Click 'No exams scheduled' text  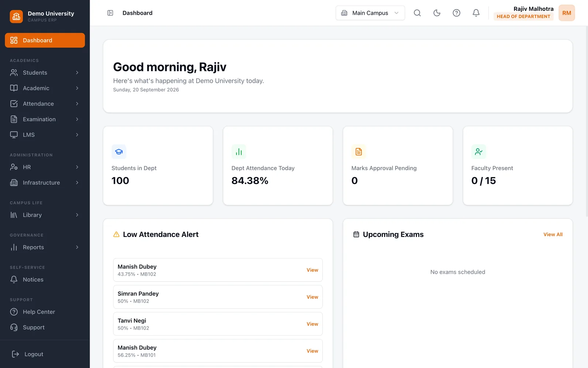(458, 272)
